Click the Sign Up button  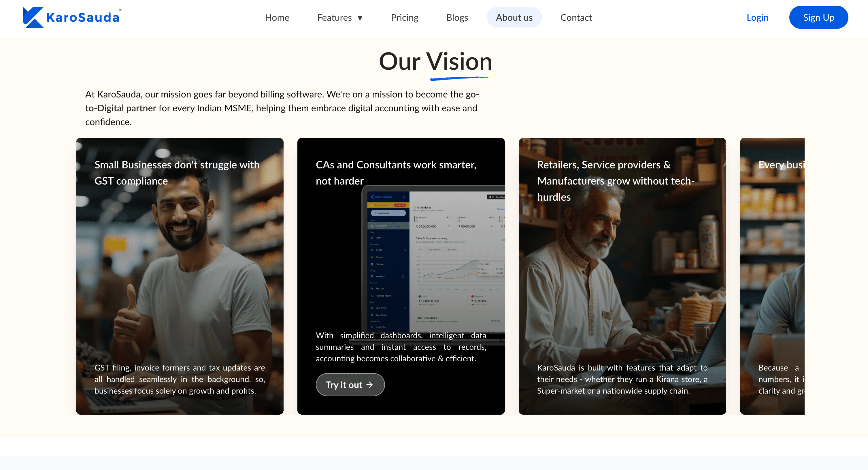click(x=818, y=18)
